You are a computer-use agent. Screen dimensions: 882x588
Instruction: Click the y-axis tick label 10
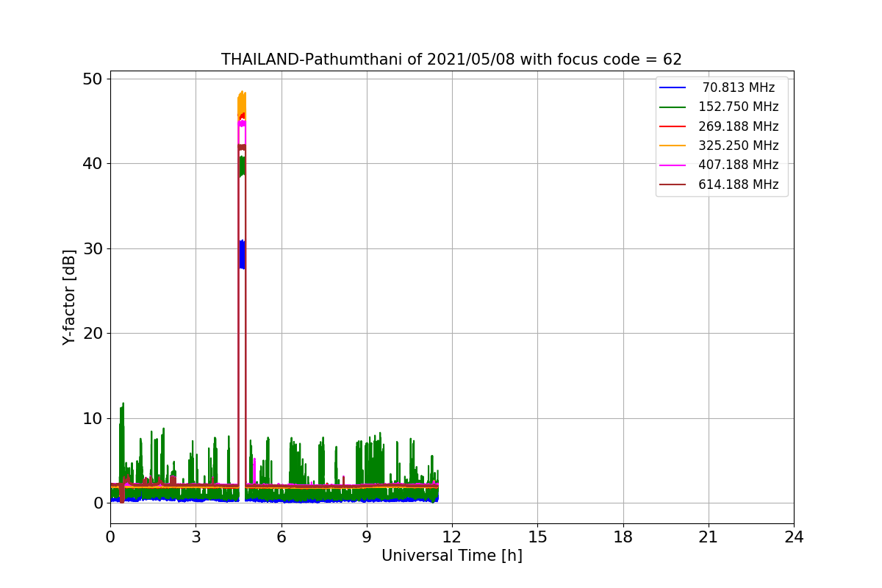(x=94, y=418)
